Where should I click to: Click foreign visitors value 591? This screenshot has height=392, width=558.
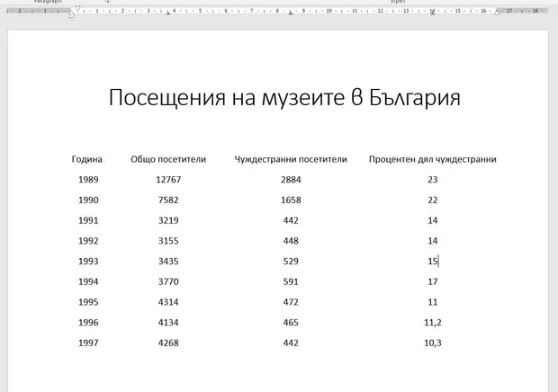(291, 281)
